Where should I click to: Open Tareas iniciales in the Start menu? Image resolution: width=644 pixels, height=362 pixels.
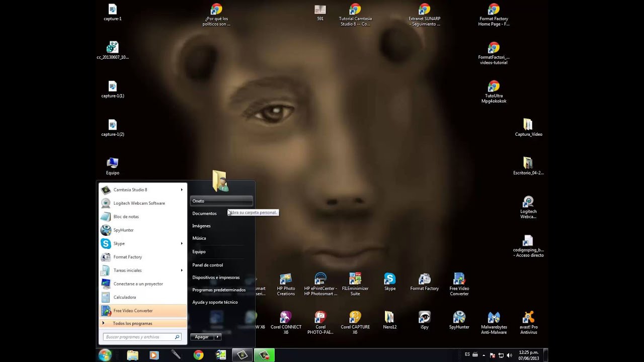tap(143, 270)
